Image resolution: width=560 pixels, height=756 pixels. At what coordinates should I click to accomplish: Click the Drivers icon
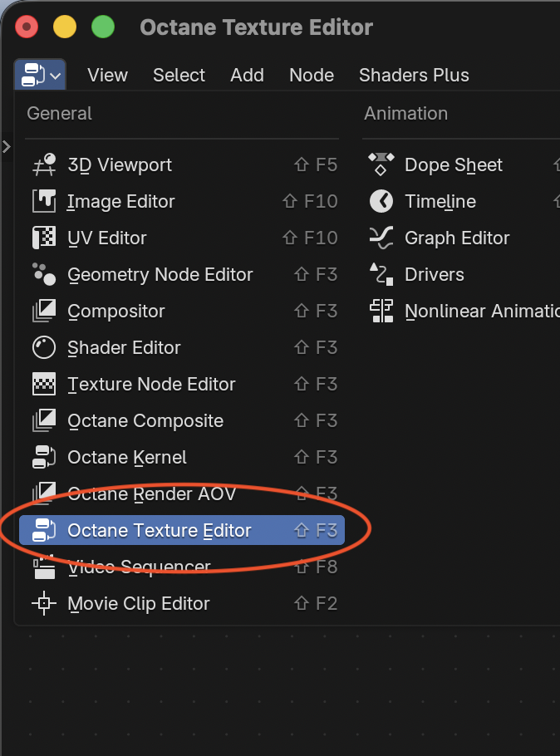tap(381, 274)
